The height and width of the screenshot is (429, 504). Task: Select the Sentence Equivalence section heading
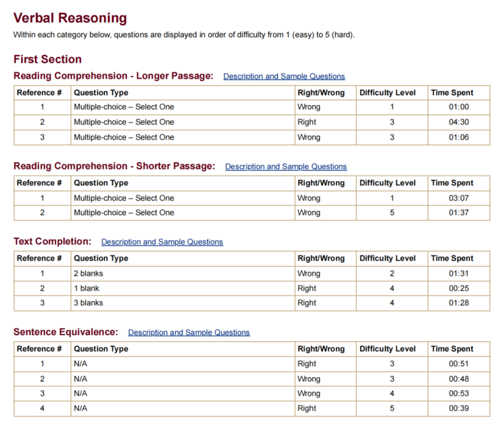66,332
